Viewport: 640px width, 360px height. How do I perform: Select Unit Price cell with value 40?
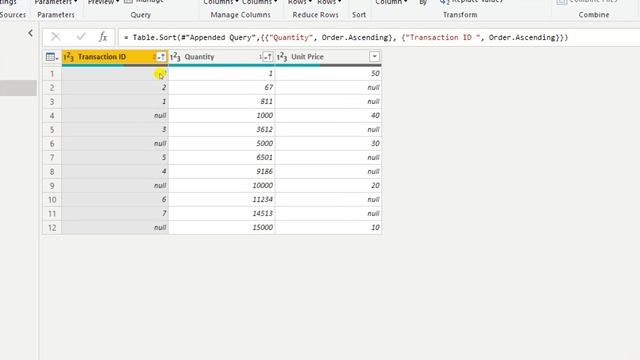coord(328,116)
